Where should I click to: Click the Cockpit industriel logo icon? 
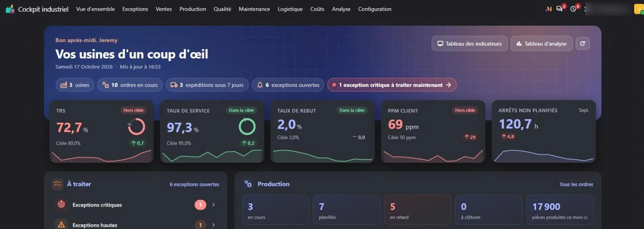pyautogui.click(x=10, y=9)
